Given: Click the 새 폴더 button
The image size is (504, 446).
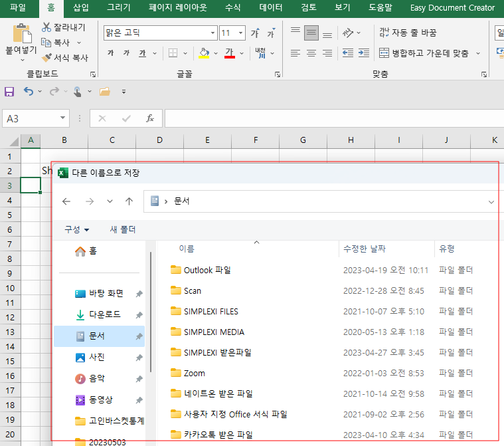Looking at the screenshot, I should (x=123, y=229).
